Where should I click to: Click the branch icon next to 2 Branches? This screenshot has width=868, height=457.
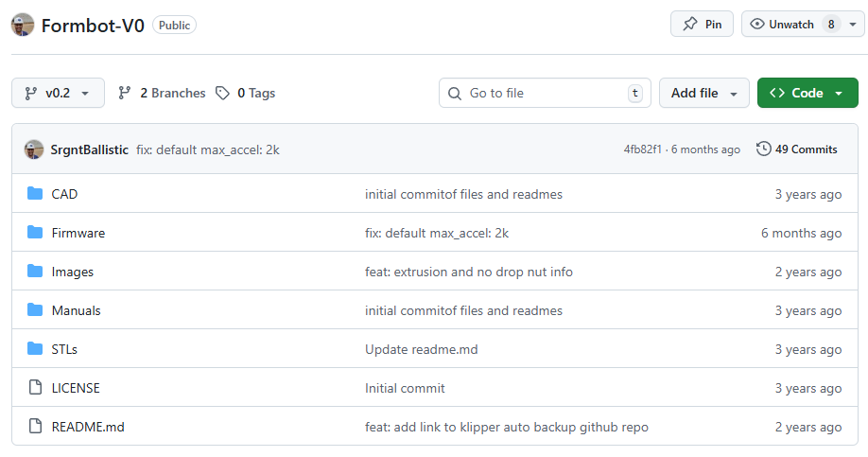125,93
